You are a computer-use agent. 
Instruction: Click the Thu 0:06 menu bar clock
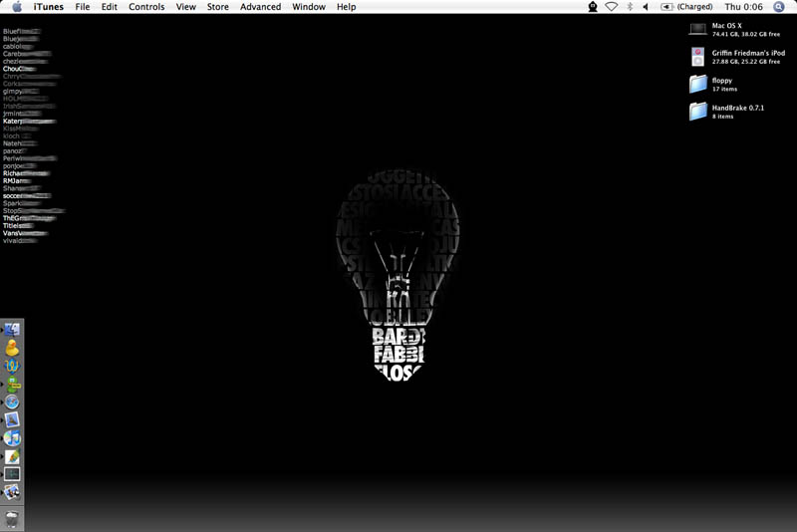pyautogui.click(x=743, y=7)
